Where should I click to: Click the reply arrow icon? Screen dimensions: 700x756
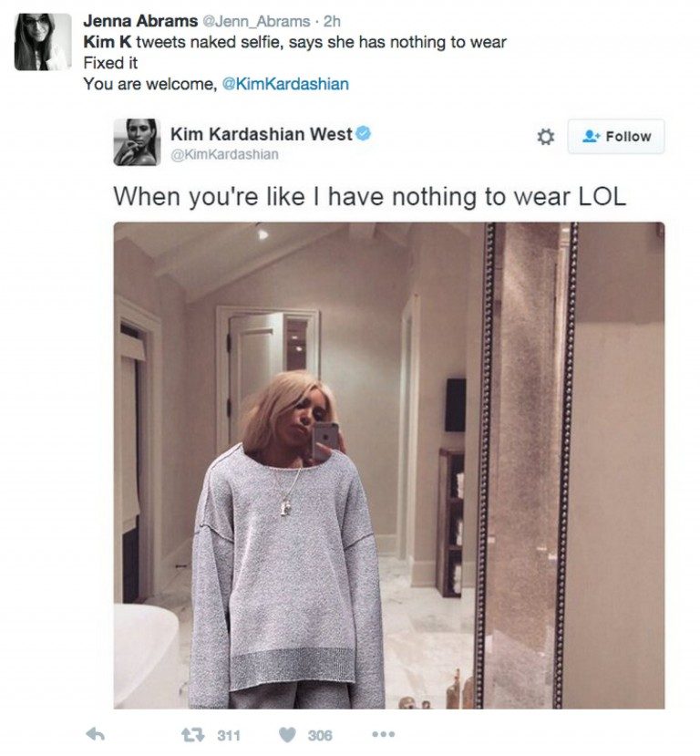pyautogui.click(x=96, y=735)
